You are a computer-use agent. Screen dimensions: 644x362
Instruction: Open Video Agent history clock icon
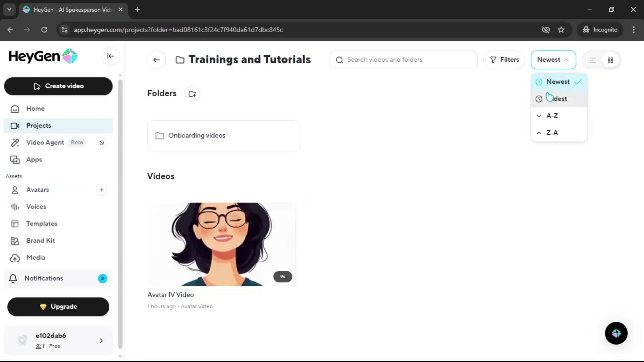click(102, 143)
